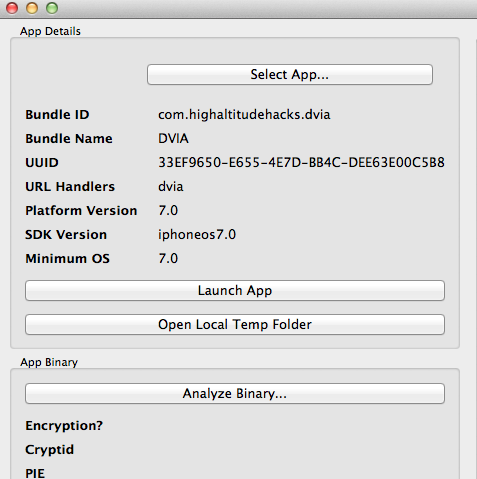Image resolution: width=477 pixels, height=479 pixels.
Task: Click the Platform Version value 7.0
Action: point(168,211)
